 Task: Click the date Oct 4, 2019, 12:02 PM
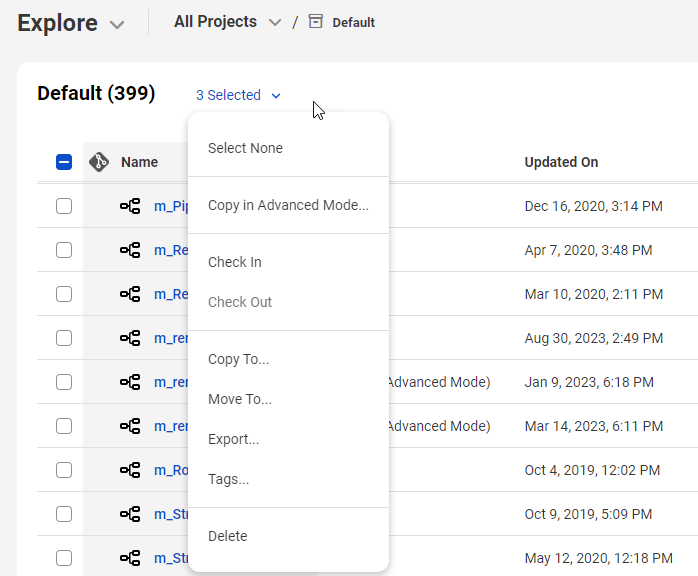tap(592, 470)
